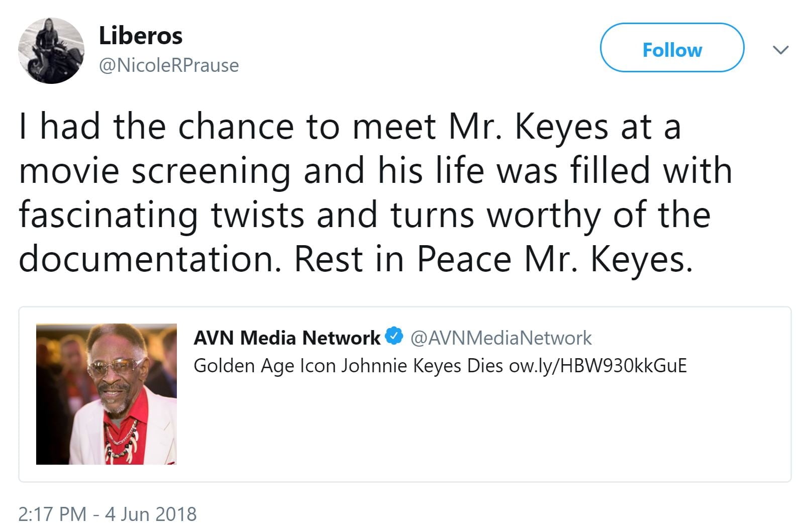This screenshot has width=800, height=532.
Task: Expand the tweet options chevron menu
Action: [779, 50]
